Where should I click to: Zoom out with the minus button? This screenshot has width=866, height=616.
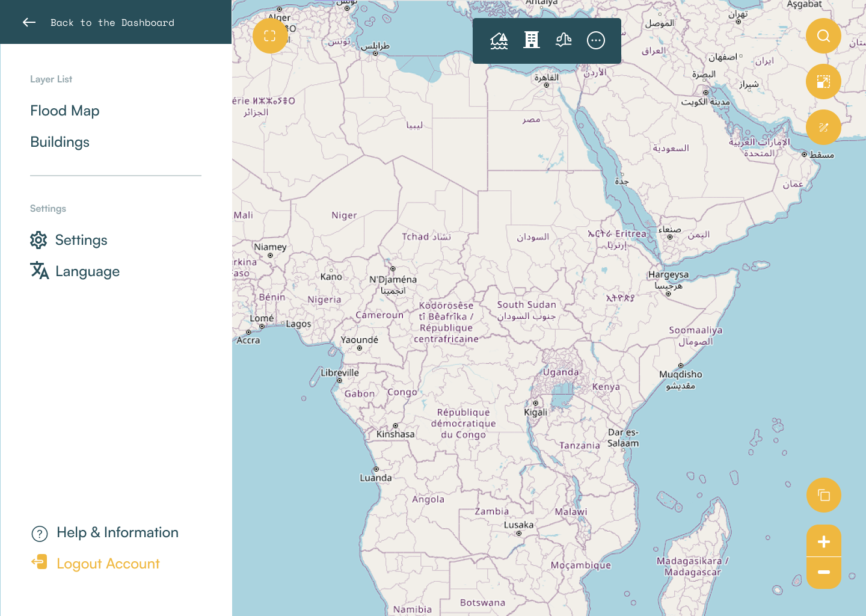(823, 572)
